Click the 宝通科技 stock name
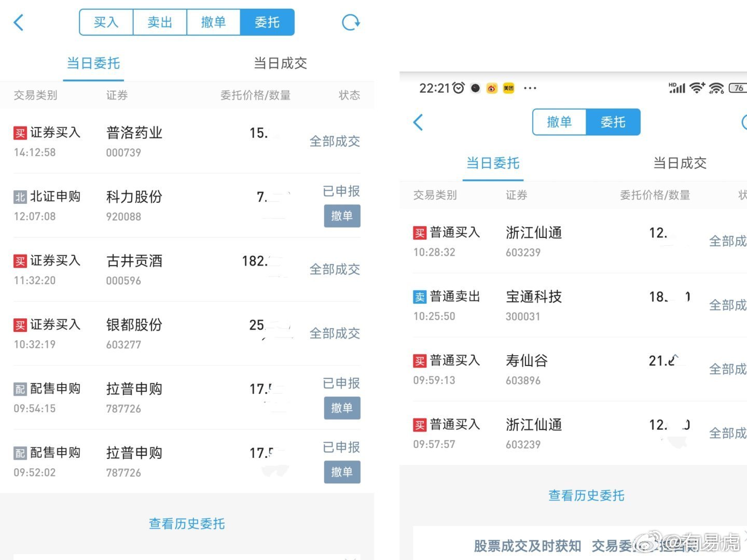 pyautogui.click(x=534, y=297)
